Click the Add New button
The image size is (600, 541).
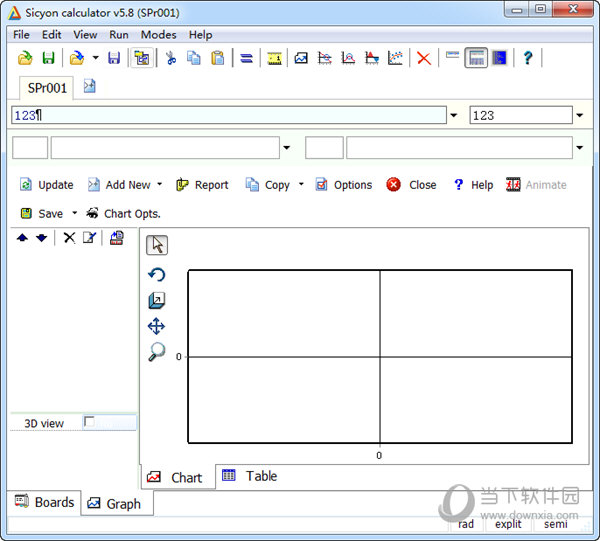120,185
